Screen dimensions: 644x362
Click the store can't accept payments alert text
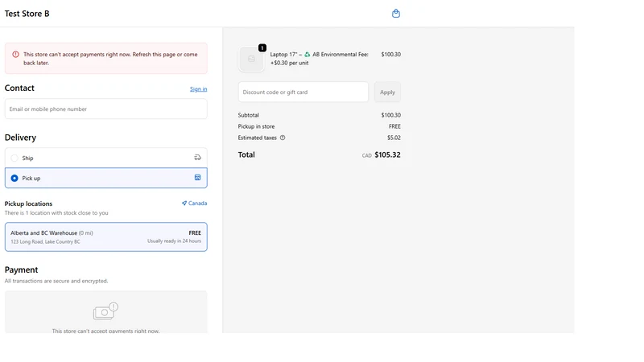pyautogui.click(x=110, y=59)
